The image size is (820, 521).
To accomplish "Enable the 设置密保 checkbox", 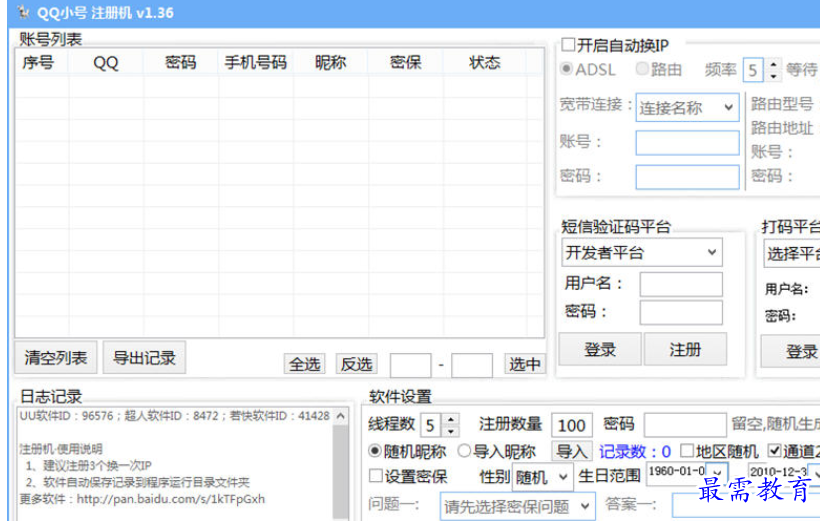I will tap(375, 475).
